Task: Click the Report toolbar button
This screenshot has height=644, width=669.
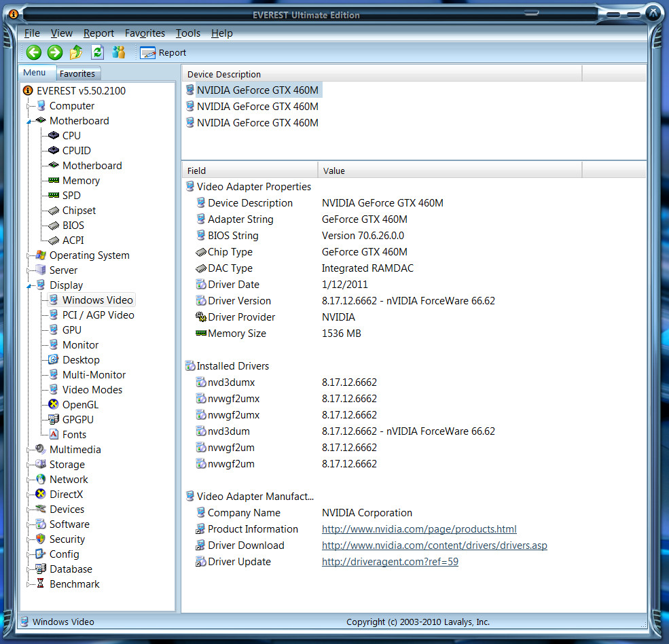Action: tap(164, 52)
